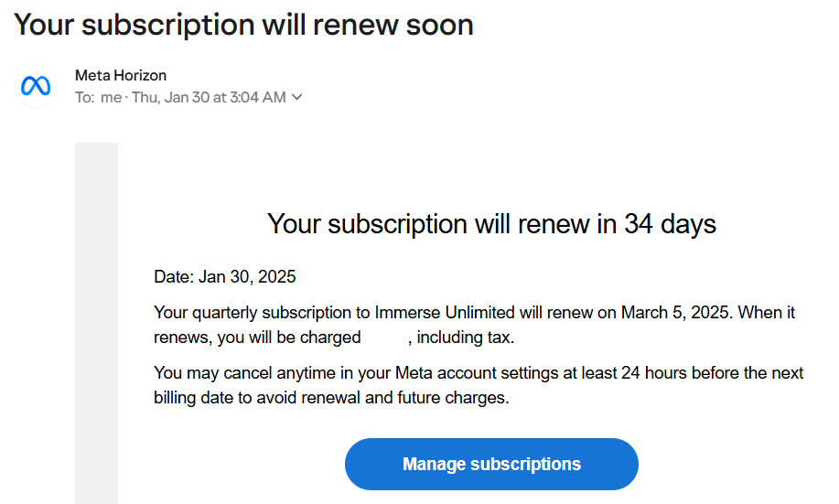Click the gray left margin of the email body
Screen dimensions: 839x504
pyautogui.click(x=96, y=320)
